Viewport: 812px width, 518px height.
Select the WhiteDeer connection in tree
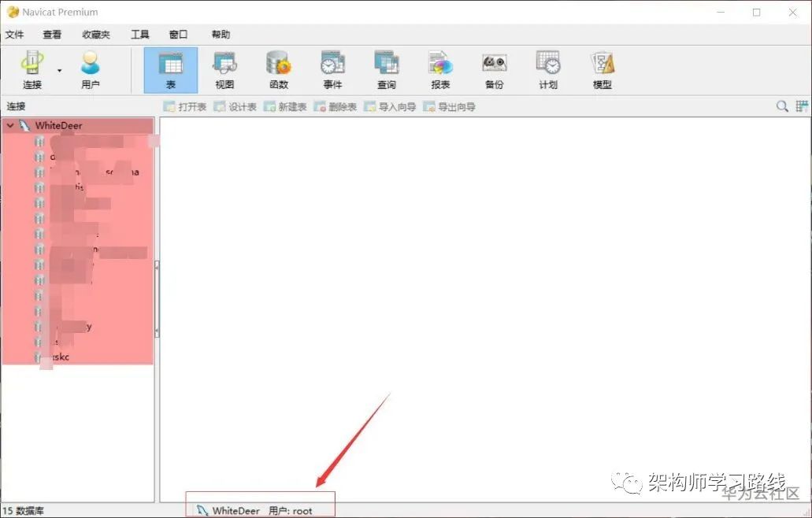click(x=58, y=125)
